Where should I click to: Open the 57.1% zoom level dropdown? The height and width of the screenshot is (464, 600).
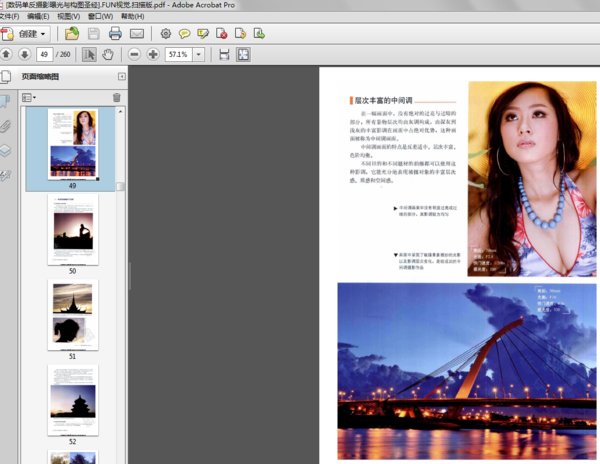199,54
